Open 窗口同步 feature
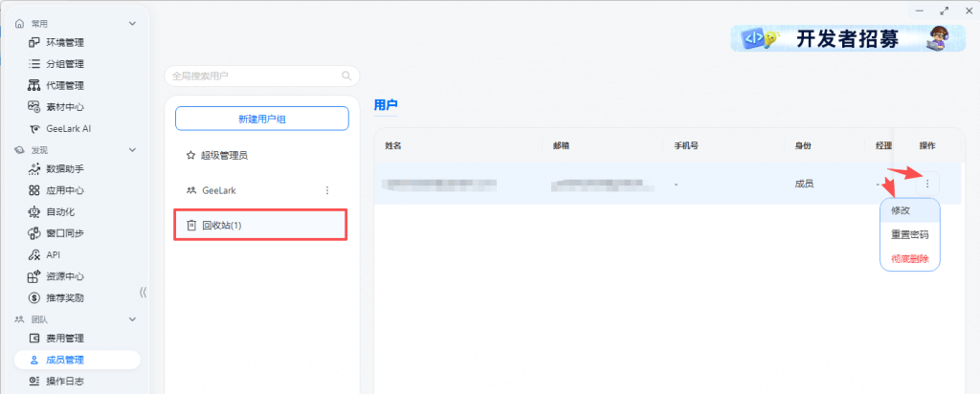980x394 pixels. pyautogui.click(x=65, y=233)
